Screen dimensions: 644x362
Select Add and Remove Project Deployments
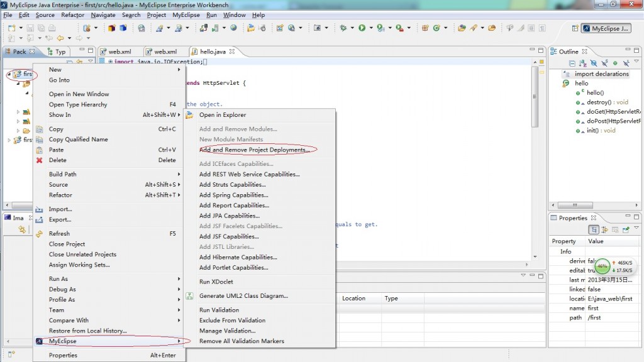tap(254, 150)
